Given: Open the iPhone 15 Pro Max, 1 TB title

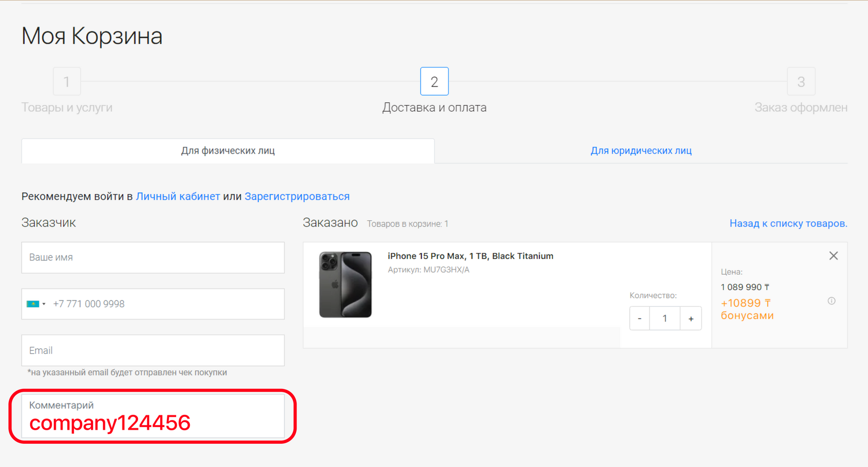Looking at the screenshot, I should tap(470, 256).
